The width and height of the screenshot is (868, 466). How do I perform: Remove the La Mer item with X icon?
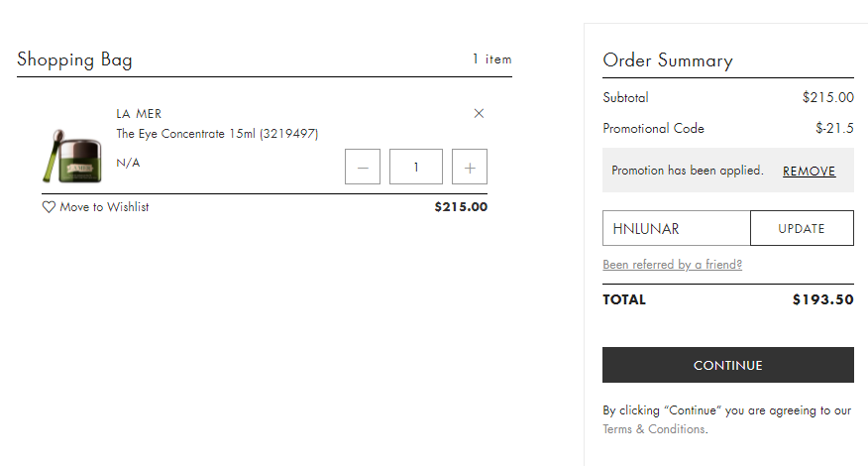(480, 114)
